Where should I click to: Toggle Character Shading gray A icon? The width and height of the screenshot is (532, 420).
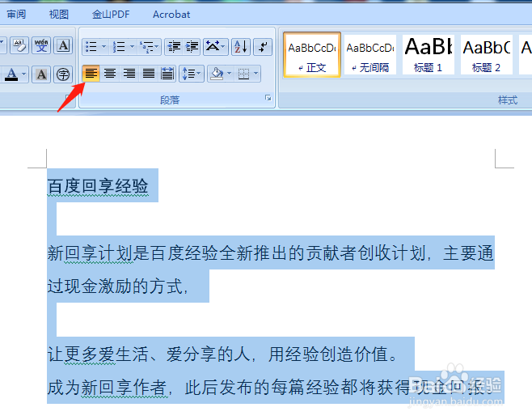[41, 74]
